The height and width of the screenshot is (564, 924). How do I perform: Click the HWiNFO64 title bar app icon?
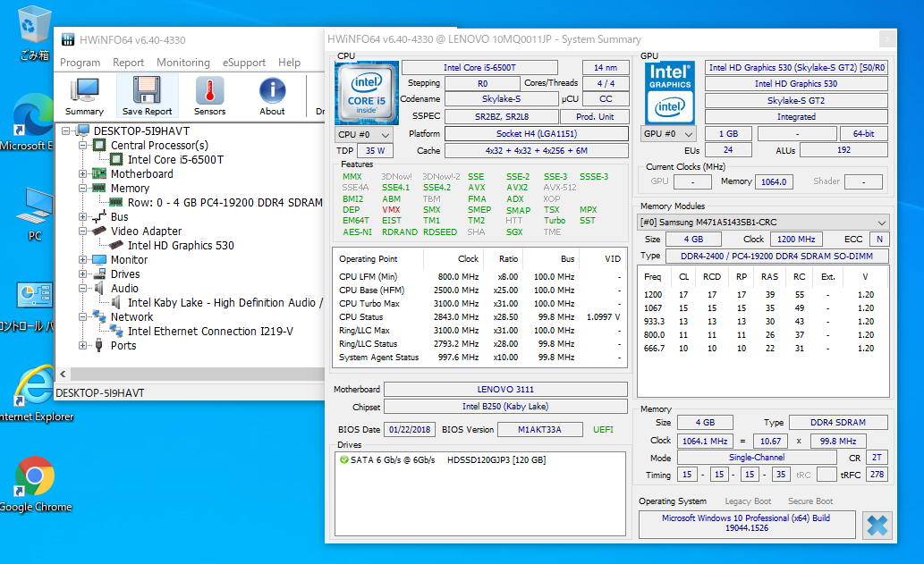[x=68, y=39]
